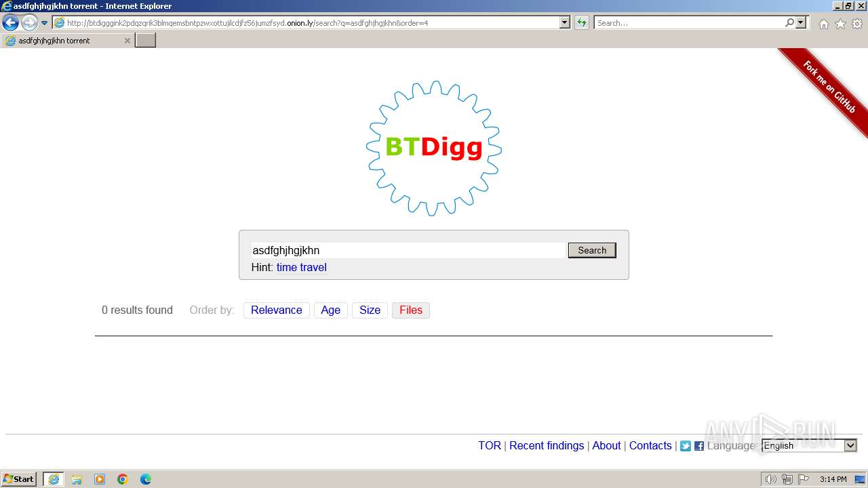This screenshot has width=868, height=488.
Task: Open the Tools gear icon
Action: (857, 24)
